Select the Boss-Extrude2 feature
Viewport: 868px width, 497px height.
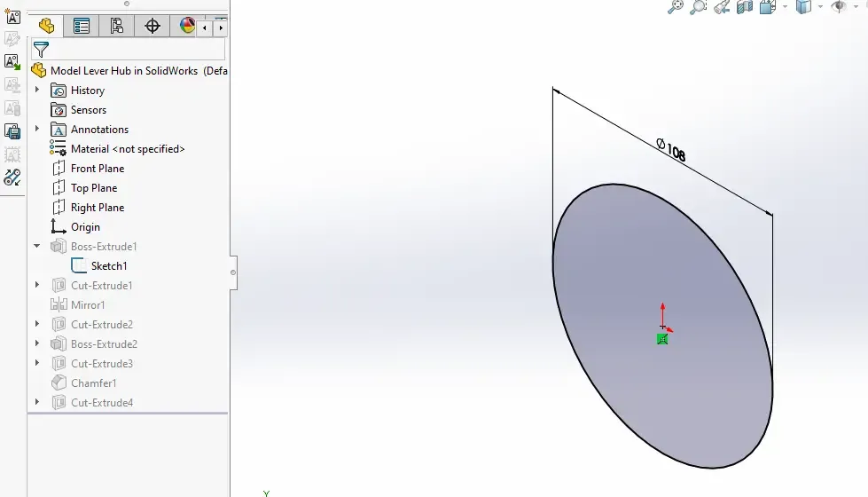click(104, 344)
